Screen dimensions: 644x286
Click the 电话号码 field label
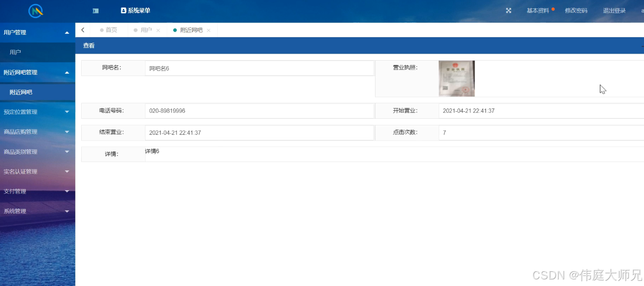111,111
